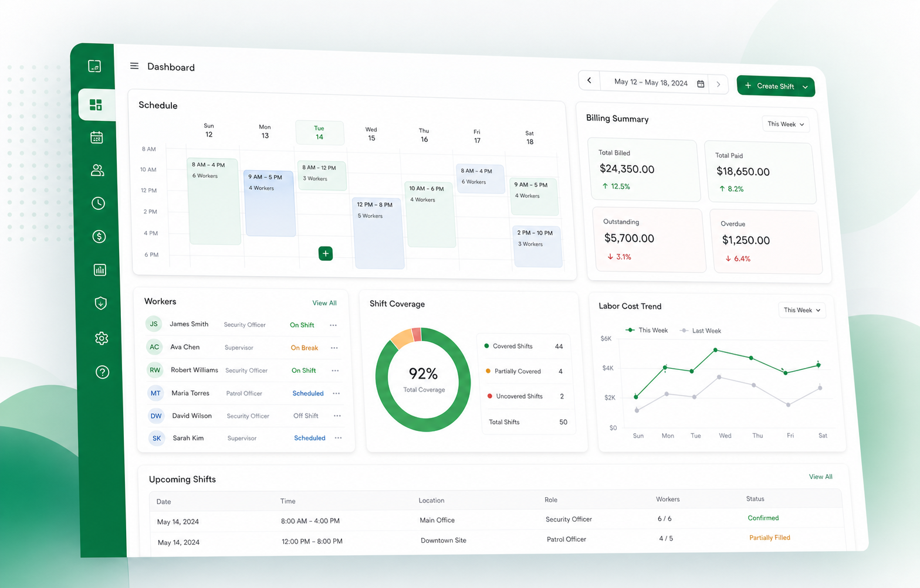
Task: Click the app logo icon in sidebar
Action: 94,66
